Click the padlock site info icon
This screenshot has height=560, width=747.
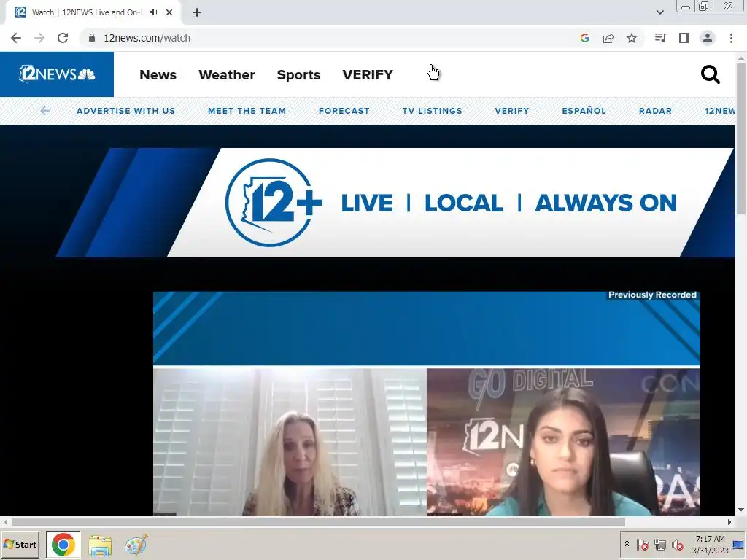tap(92, 38)
